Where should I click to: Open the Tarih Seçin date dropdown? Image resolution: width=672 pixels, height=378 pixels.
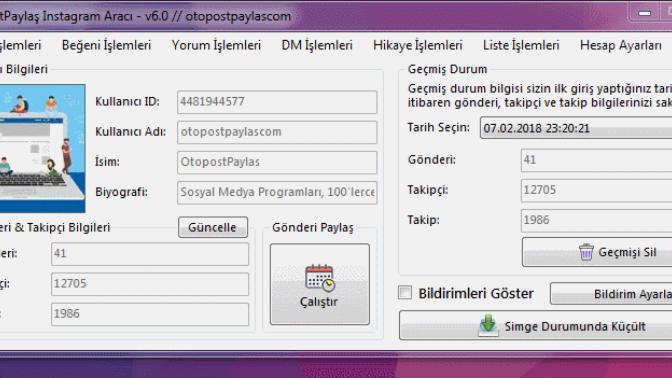point(576,128)
